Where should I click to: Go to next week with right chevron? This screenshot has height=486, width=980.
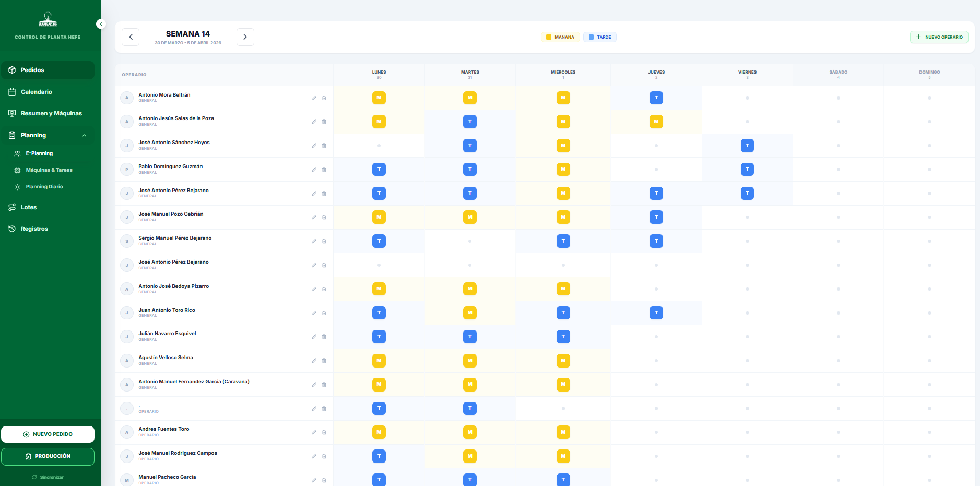pyautogui.click(x=245, y=37)
